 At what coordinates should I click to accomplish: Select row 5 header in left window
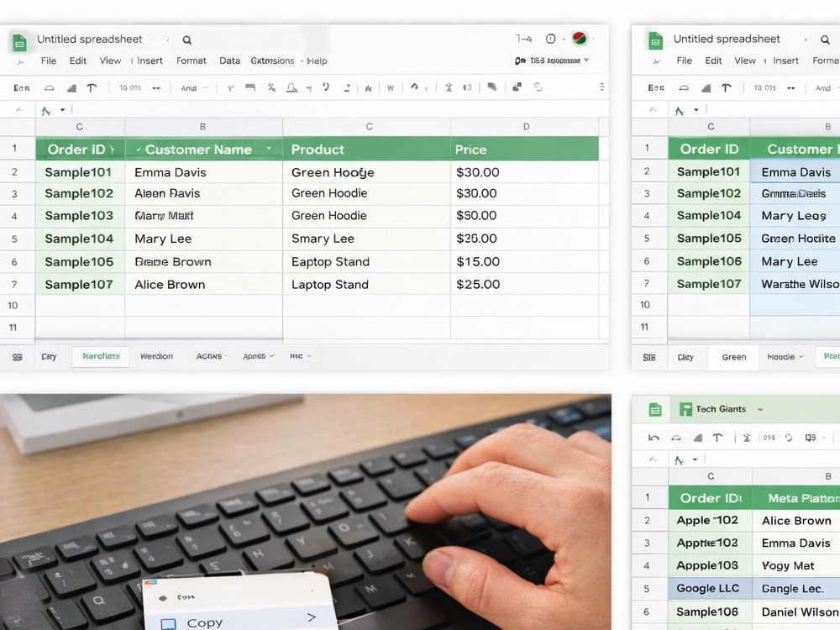click(x=14, y=239)
